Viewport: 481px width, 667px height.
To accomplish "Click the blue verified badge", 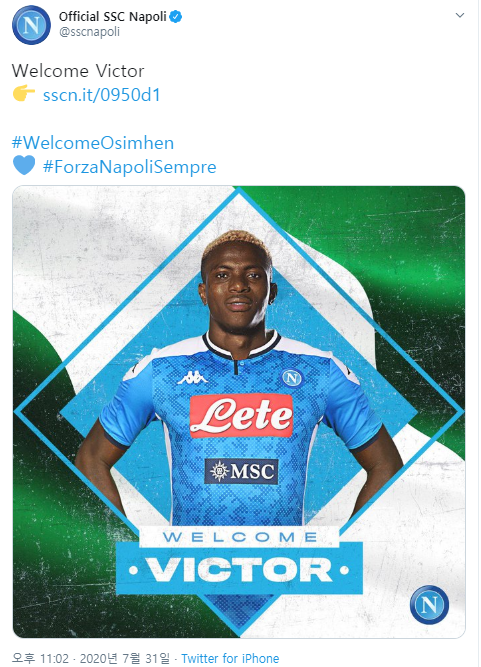I will [x=176, y=17].
